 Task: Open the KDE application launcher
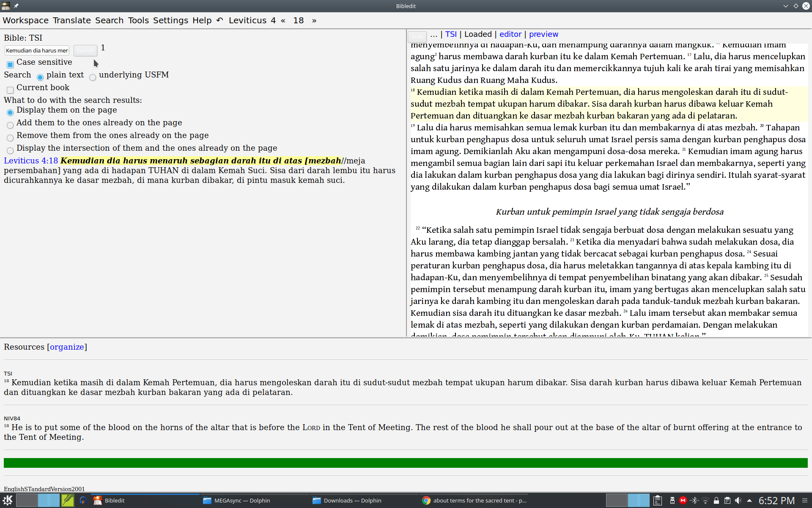pos(8,500)
